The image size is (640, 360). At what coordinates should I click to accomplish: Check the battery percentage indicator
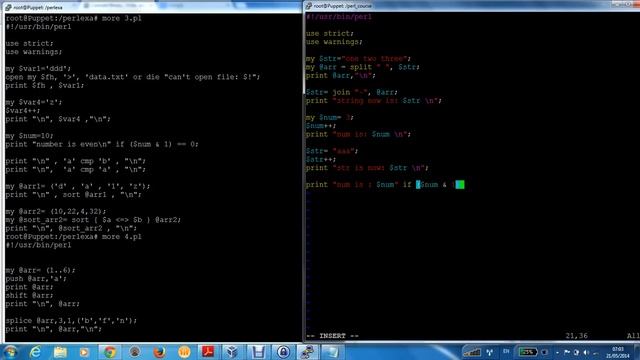527,352
